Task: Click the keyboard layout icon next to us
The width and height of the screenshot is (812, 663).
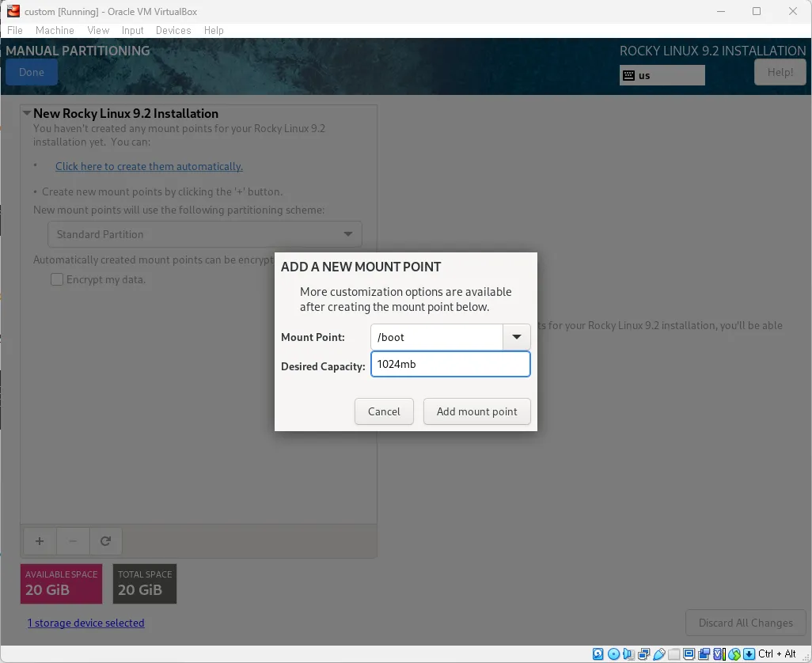Action: pyautogui.click(x=628, y=75)
